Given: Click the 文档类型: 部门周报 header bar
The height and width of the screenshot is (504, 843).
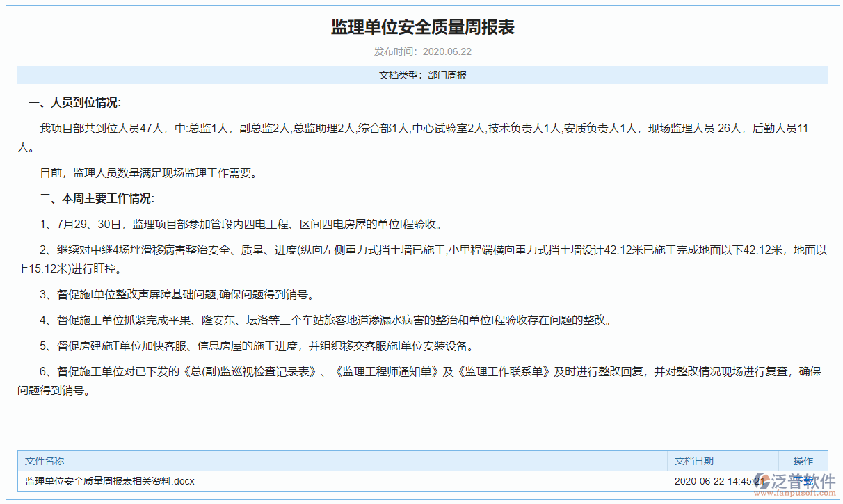Looking at the screenshot, I should click(x=421, y=74).
